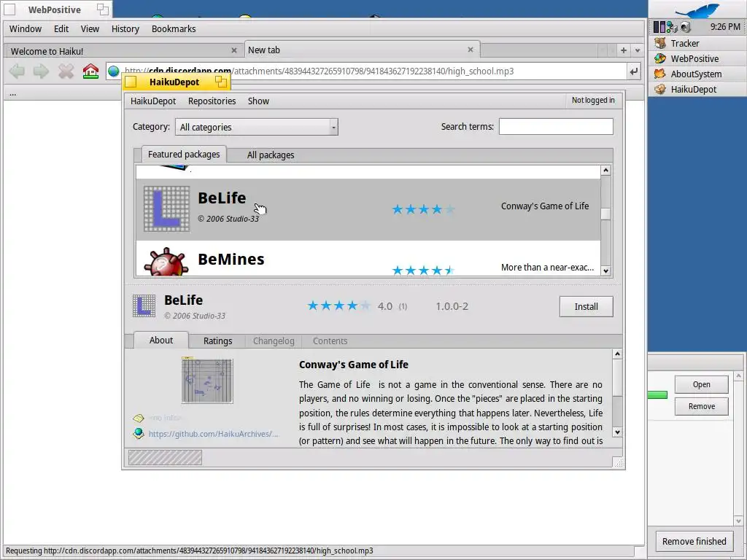Screen dimensions: 747x560
Task: Click the Haiku leaf menu in Deskbar
Action: (697, 9)
